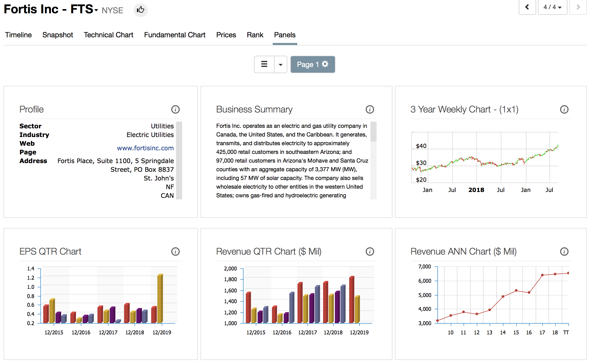Viewport: 594px width, 364px height.
Task: Click the tall gold 12/2019 EPS bar
Action: [160, 298]
